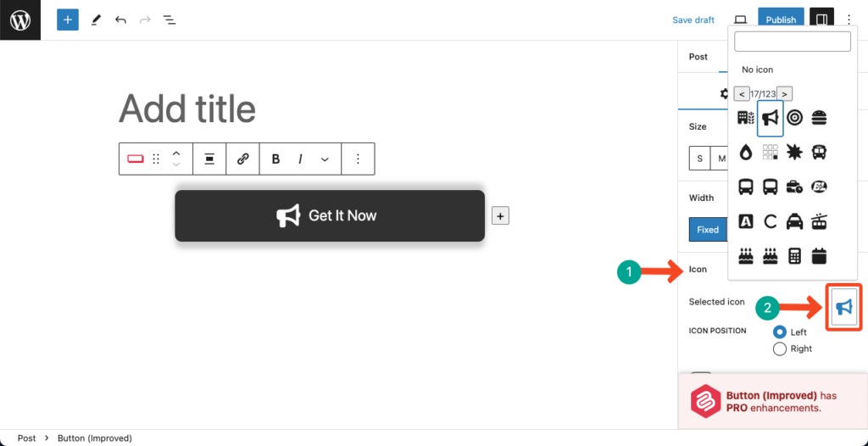Click the WordPress logo
Viewport: 868px width, 446px height.
[20, 20]
